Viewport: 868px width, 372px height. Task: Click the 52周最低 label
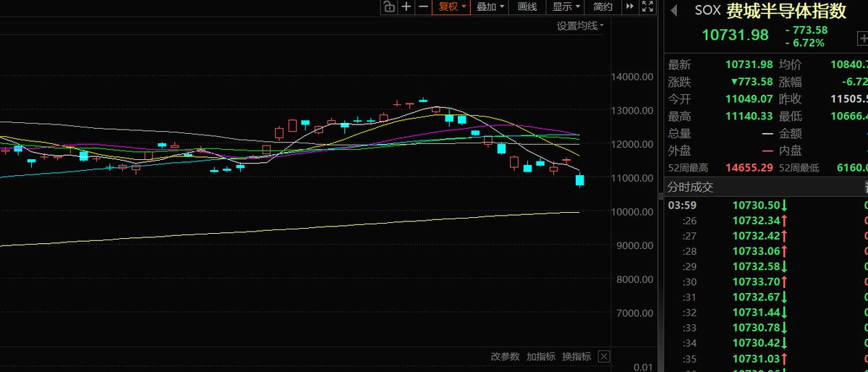point(799,168)
